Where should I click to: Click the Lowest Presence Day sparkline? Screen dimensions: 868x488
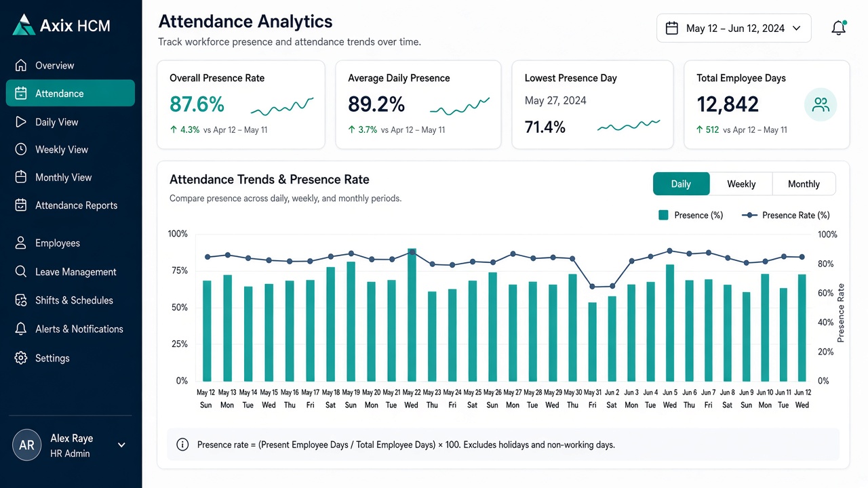point(629,125)
